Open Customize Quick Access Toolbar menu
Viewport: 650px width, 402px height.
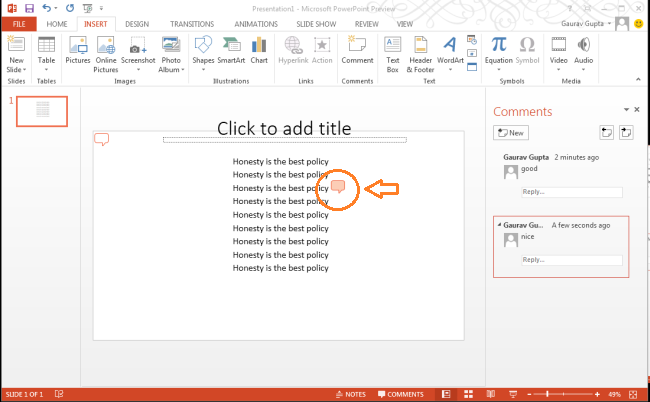(101, 8)
